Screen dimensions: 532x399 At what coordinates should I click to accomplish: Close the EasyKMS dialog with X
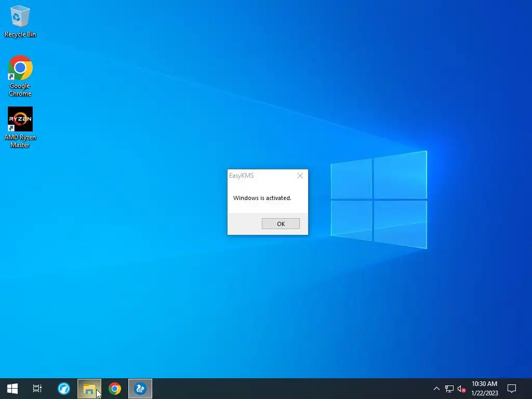pos(300,176)
